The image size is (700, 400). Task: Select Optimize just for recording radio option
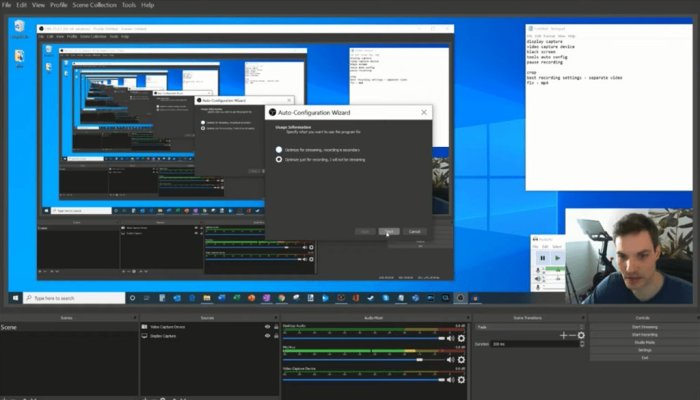pos(279,159)
